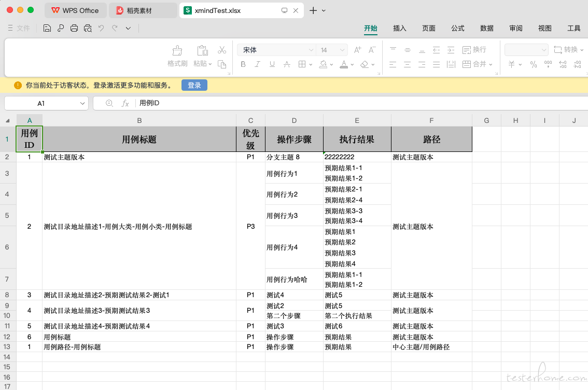588x390 pixels.
Task: Switch to the 插入 ribbon tab
Action: coord(399,28)
